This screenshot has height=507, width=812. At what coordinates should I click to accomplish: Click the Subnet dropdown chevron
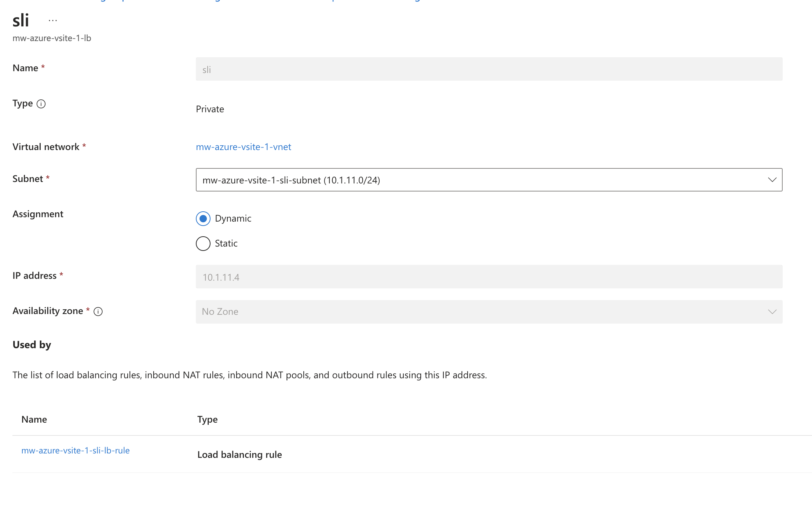click(772, 180)
